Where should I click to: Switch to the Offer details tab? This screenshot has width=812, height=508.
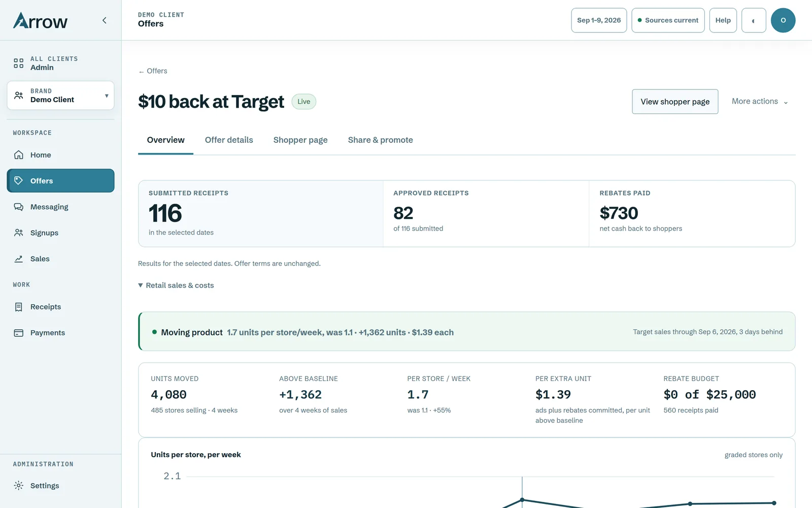pos(229,140)
